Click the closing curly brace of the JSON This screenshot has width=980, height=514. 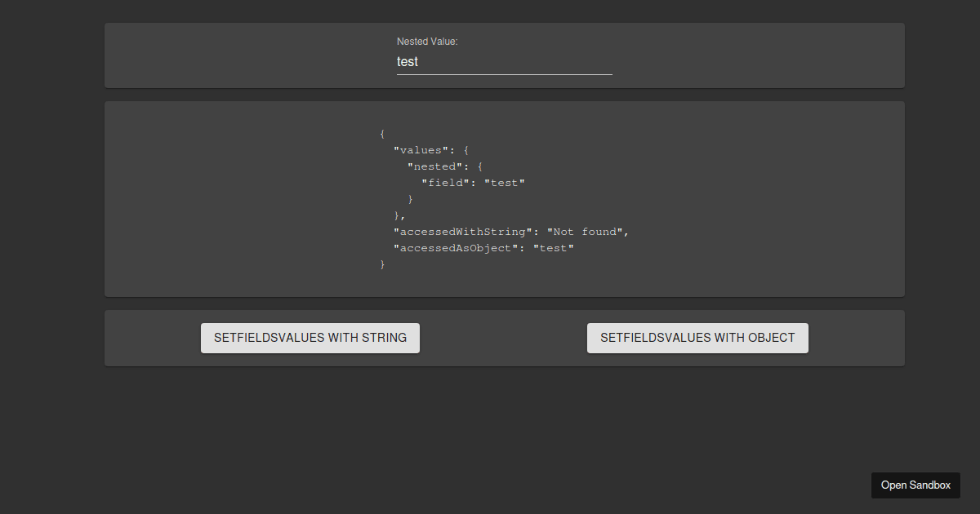[381, 264]
